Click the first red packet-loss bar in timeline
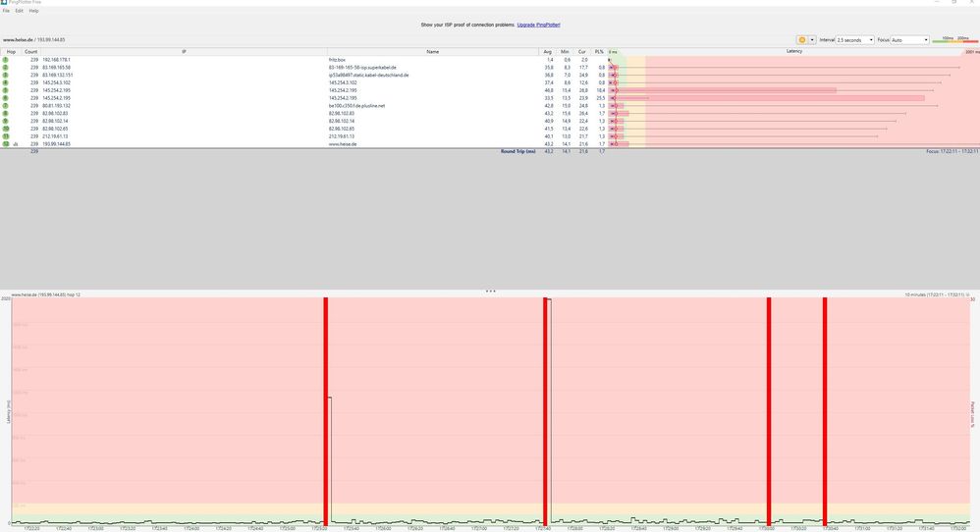This screenshot has width=980, height=532. (x=326, y=411)
